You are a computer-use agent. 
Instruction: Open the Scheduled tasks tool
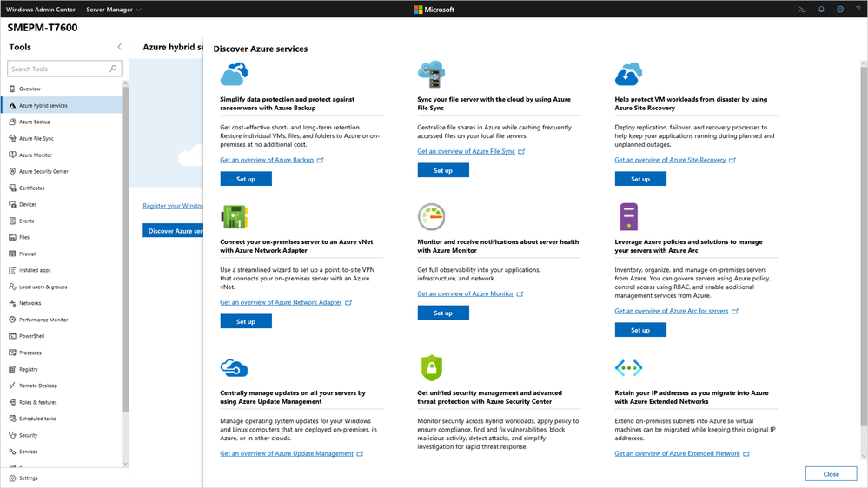click(62, 419)
